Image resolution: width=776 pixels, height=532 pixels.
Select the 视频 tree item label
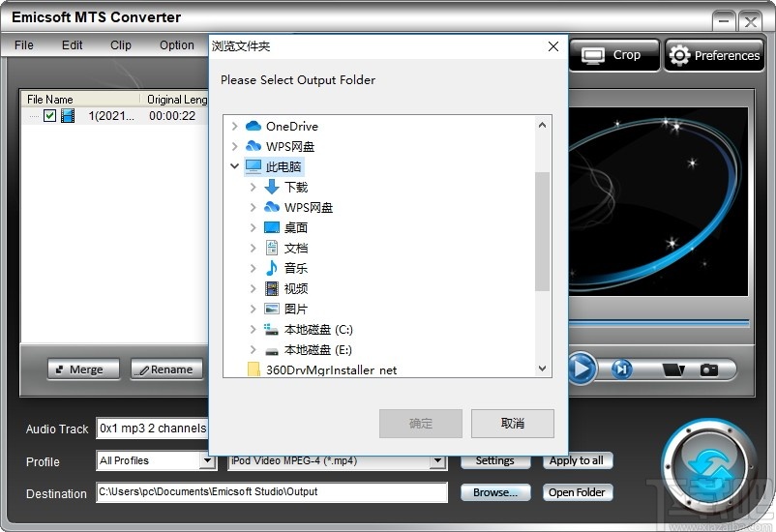tap(296, 288)
